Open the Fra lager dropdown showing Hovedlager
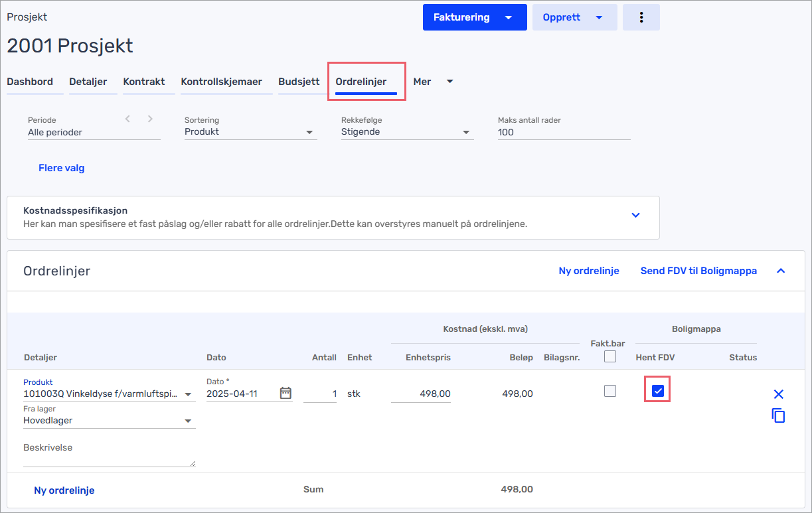 (x=110, y=421)
